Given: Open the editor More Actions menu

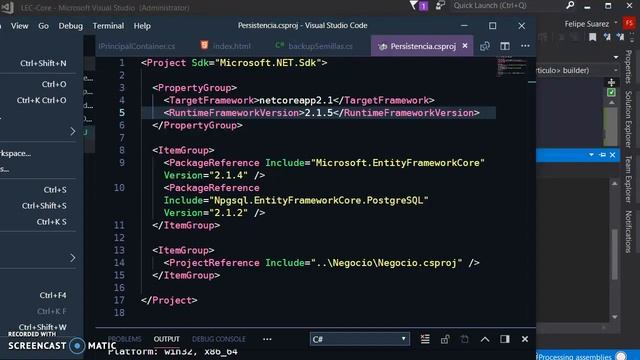Looking at the screenshot, I should click(525, 46).
